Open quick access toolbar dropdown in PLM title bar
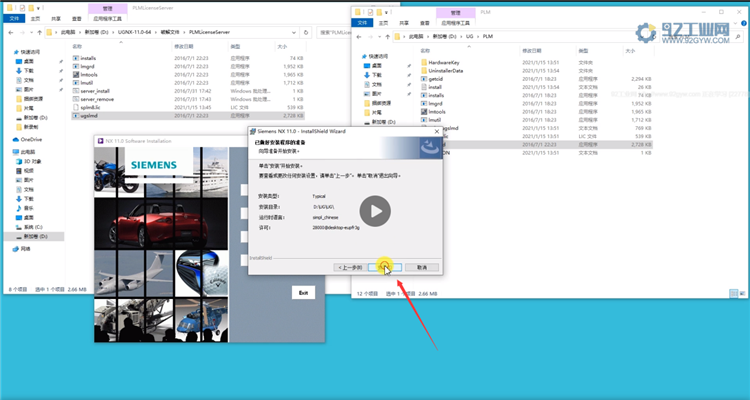 pos(386,12)
